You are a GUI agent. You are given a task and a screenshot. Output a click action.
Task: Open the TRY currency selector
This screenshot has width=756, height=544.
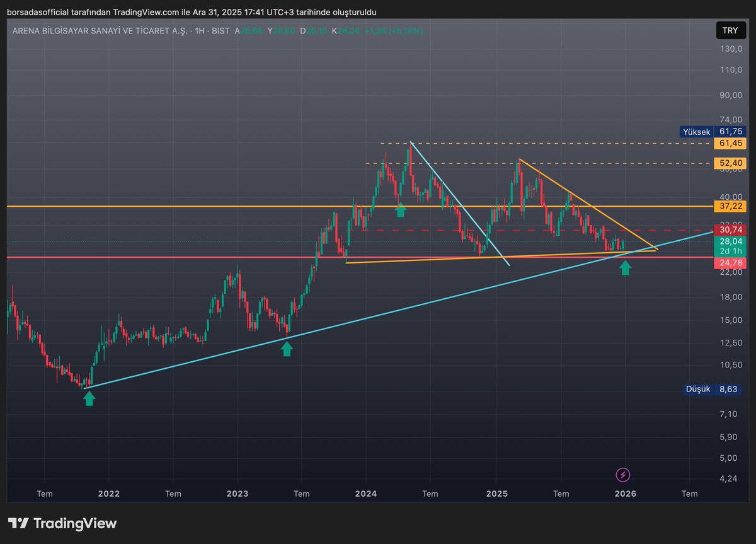730,30
